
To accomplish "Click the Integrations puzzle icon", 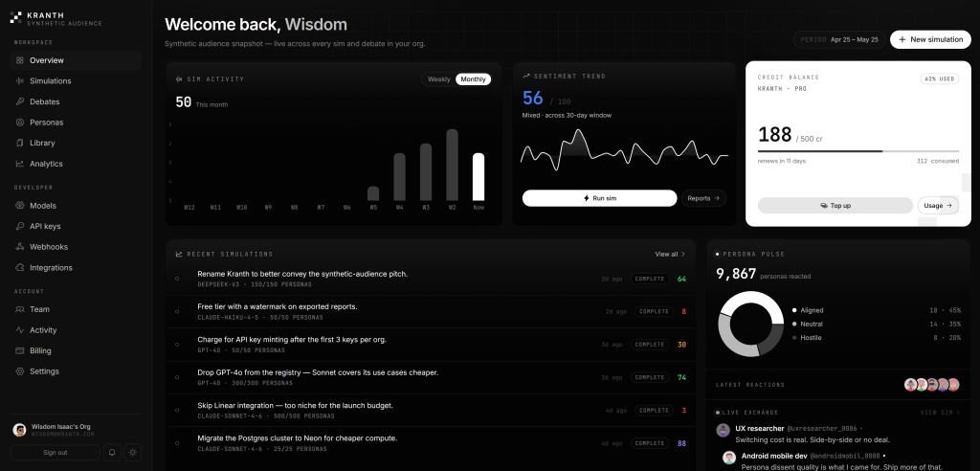I will pos(20,267).
